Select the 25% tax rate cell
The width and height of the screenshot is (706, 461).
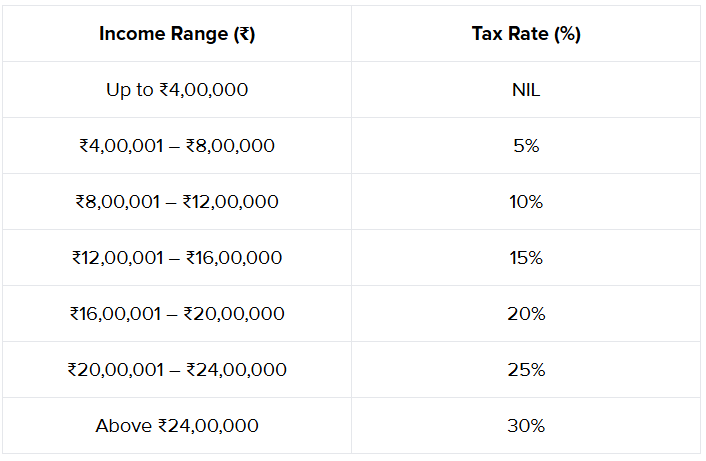[x=526, y=370]
